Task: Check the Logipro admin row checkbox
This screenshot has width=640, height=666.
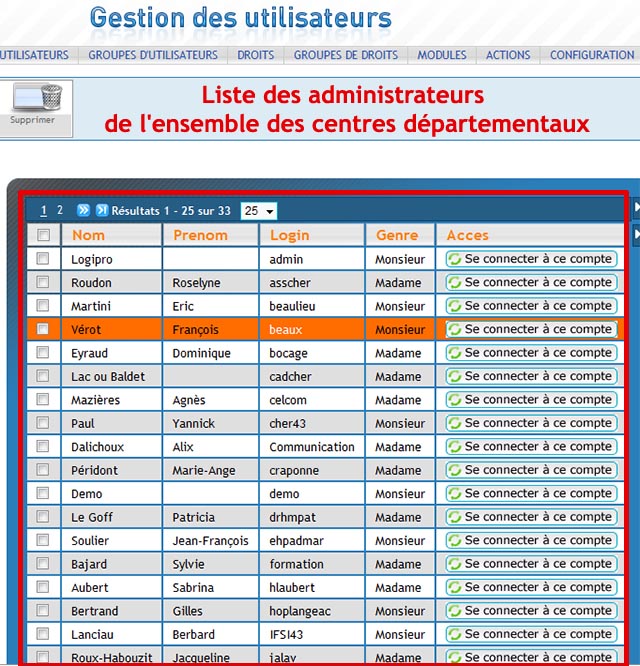Action: [42, 258]
